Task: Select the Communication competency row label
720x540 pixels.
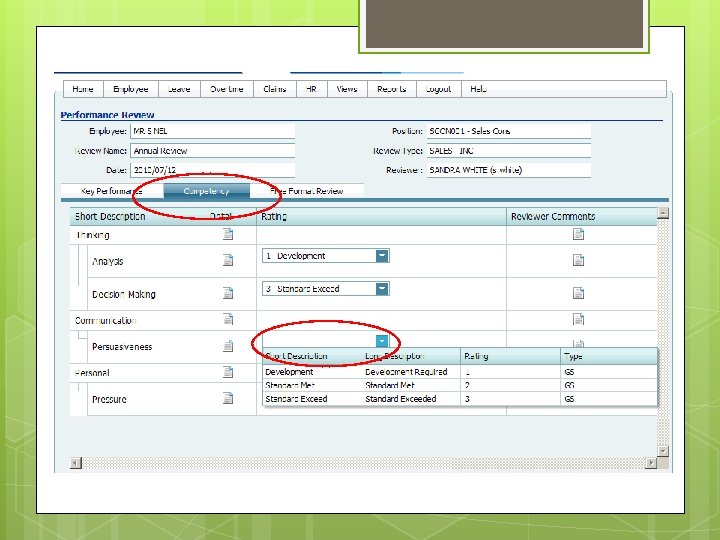Action: tap(106, 321)
